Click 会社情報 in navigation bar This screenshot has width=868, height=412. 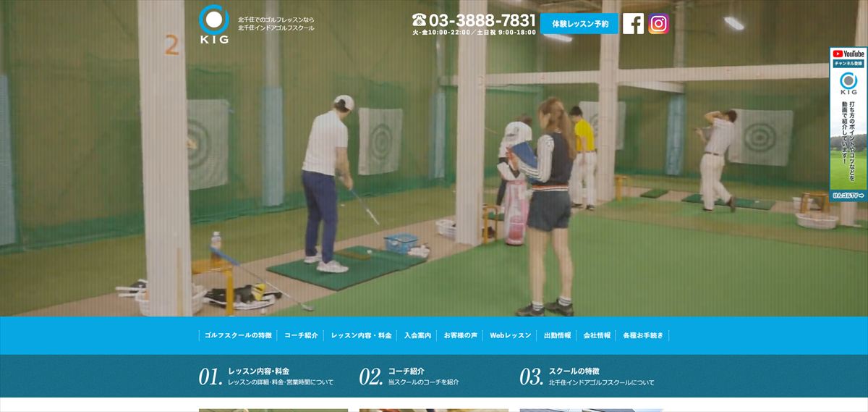click(597, 336)
